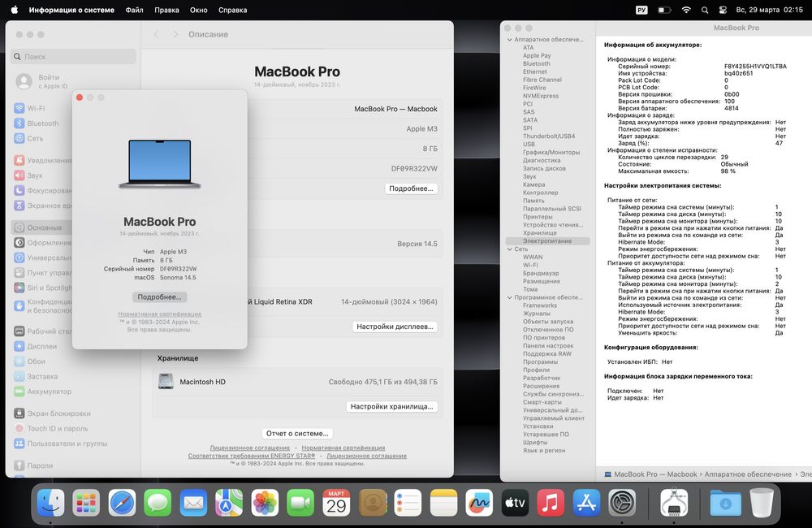The height and width of the screenshot is (528, 812).
Task: Select Язык и регион in System Information tree
Action: (x=544, y=450)
